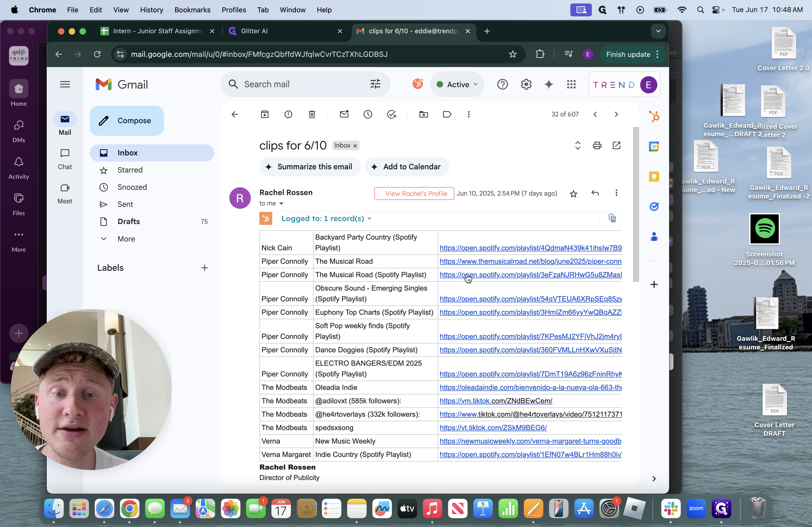Star Rachel Rossen's message
812x527 pixels.
(574, 194)
